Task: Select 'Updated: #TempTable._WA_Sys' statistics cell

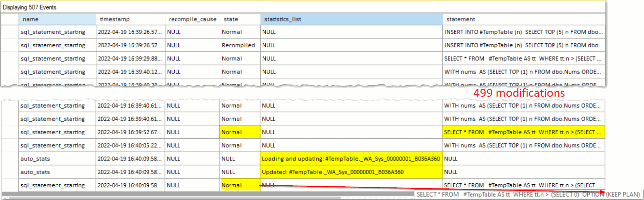Action: coord(351,172)
